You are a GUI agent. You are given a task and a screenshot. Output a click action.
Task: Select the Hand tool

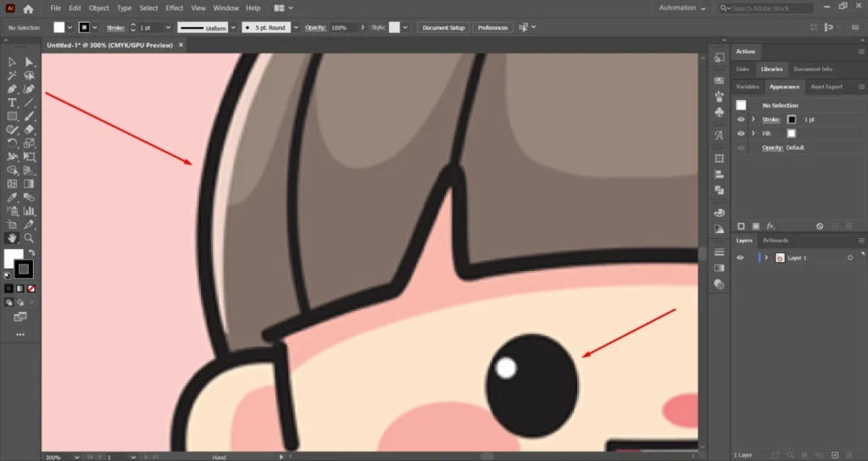pyautogui.click(x=12, y=238)
